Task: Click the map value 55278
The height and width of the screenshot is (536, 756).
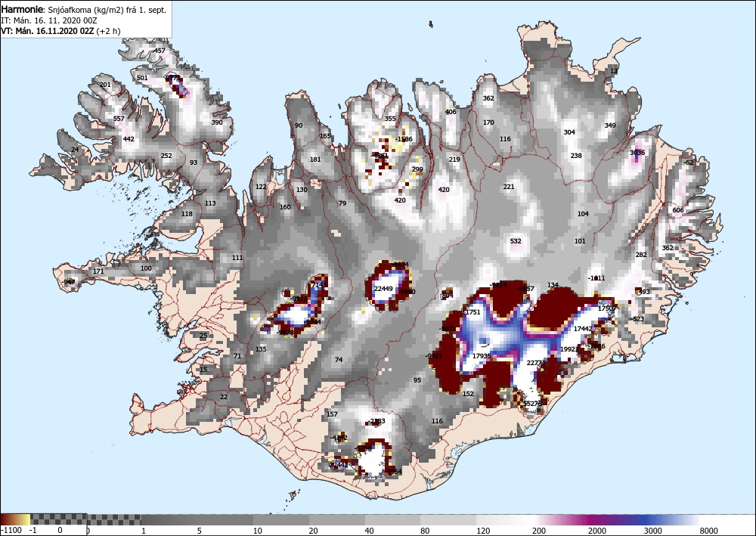Action: pos(532,403)
